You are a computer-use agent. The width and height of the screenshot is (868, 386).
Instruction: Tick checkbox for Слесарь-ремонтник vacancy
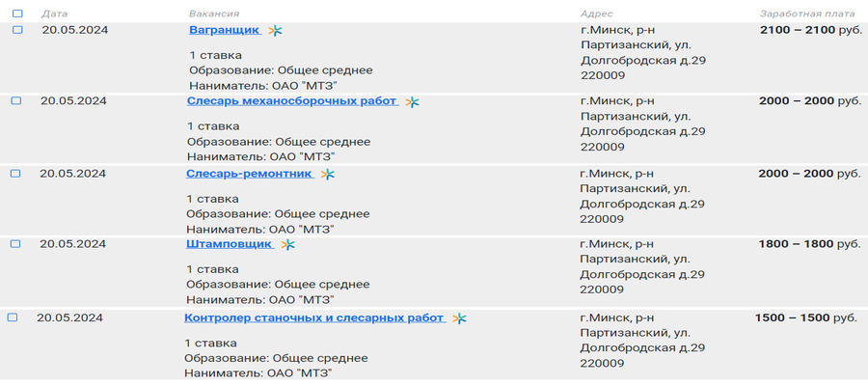click(15, 173)
